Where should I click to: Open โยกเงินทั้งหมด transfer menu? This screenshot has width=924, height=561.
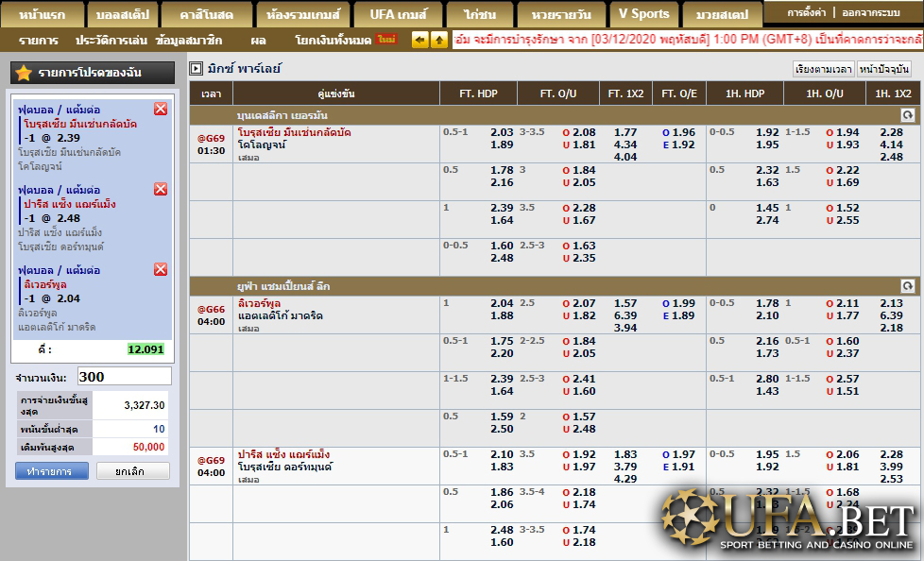[333, 40]
